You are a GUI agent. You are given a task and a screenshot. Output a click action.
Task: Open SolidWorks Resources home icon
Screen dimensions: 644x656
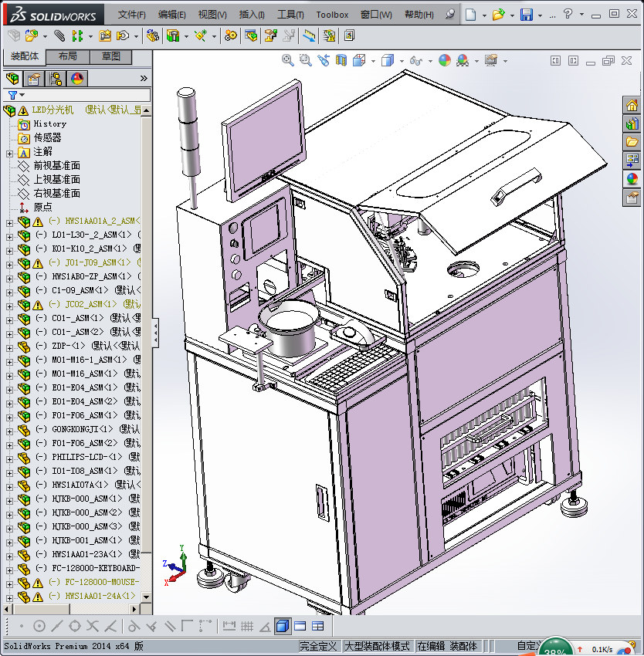(x=632, y=106)
